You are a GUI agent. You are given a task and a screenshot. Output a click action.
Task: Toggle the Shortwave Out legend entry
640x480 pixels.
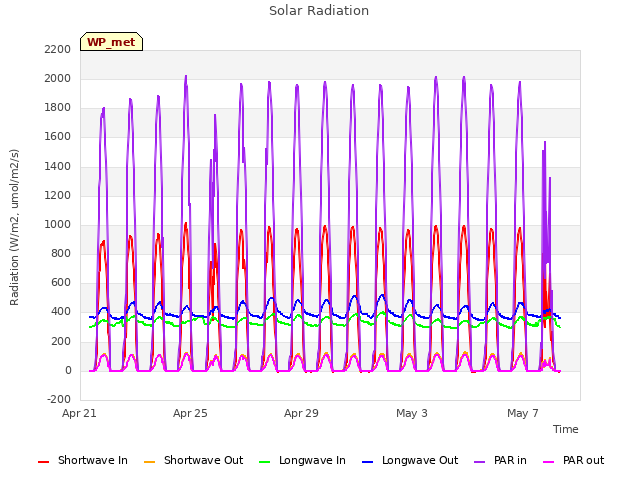coord(193,460)
